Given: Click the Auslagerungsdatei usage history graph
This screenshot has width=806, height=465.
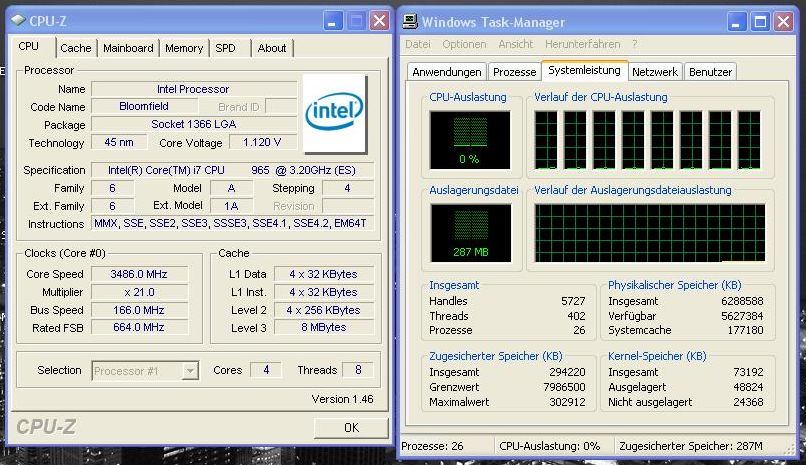Looking at the screenshot, I should point(650,233).
